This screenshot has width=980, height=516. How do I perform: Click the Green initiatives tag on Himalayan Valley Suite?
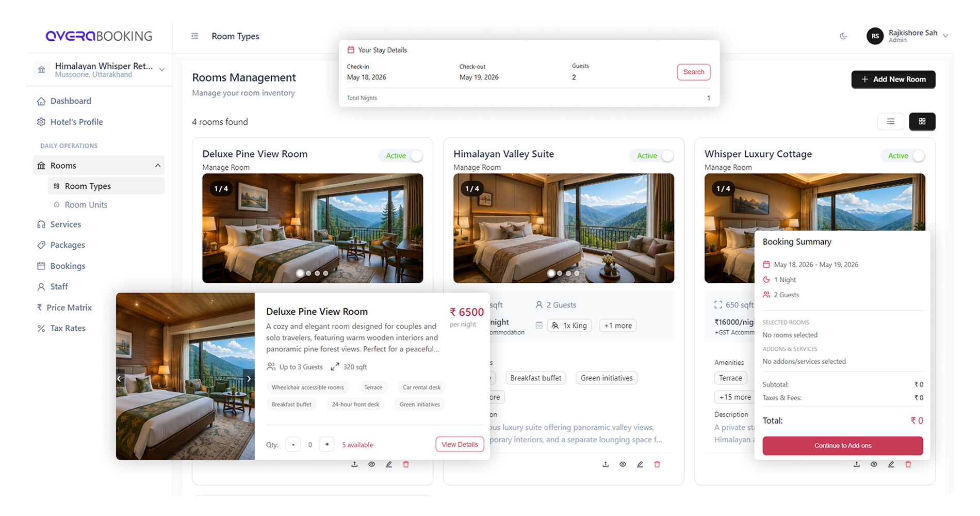point(606,378)
